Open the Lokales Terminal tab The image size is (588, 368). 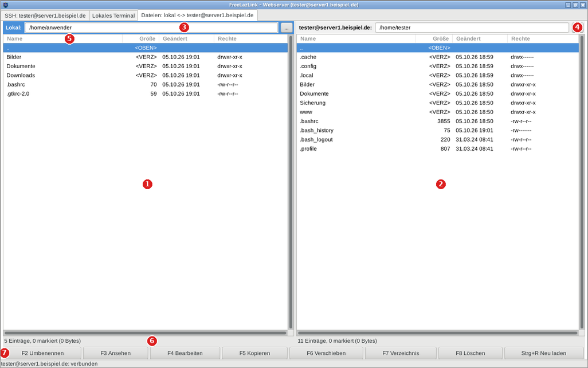point(113,15)
